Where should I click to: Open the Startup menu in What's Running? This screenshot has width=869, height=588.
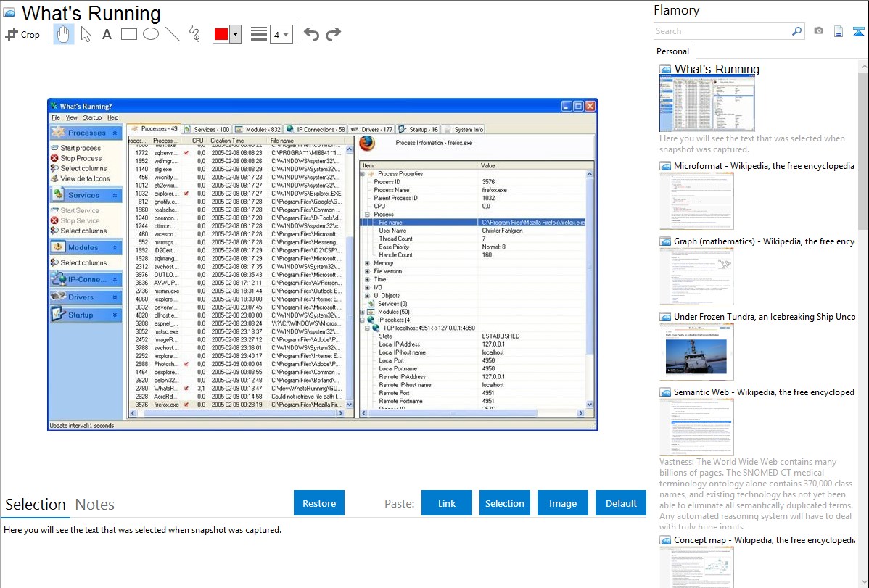pyautogui.click(x=93, y=117)
